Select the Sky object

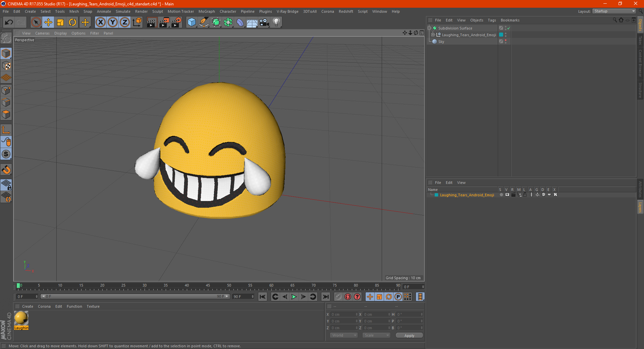tap(441, 42)
